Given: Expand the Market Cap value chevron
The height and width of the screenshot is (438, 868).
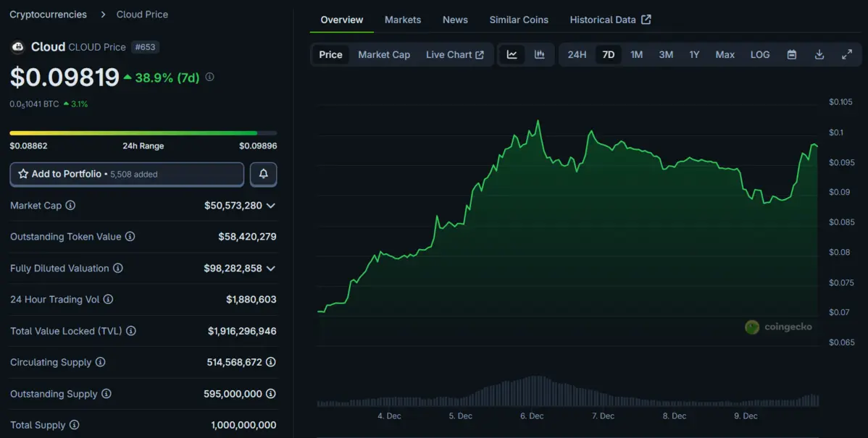Looking at the screenshot, I should [271, 206].
